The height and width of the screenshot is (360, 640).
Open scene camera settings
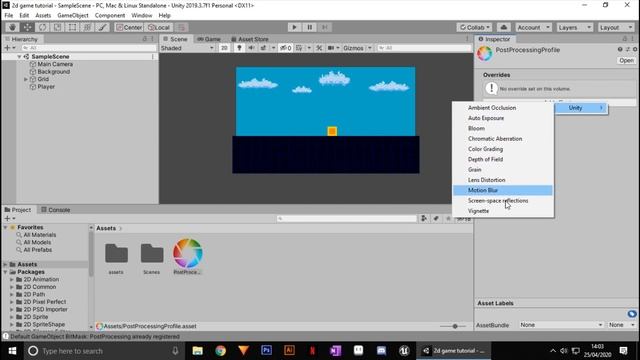[331, 48]
